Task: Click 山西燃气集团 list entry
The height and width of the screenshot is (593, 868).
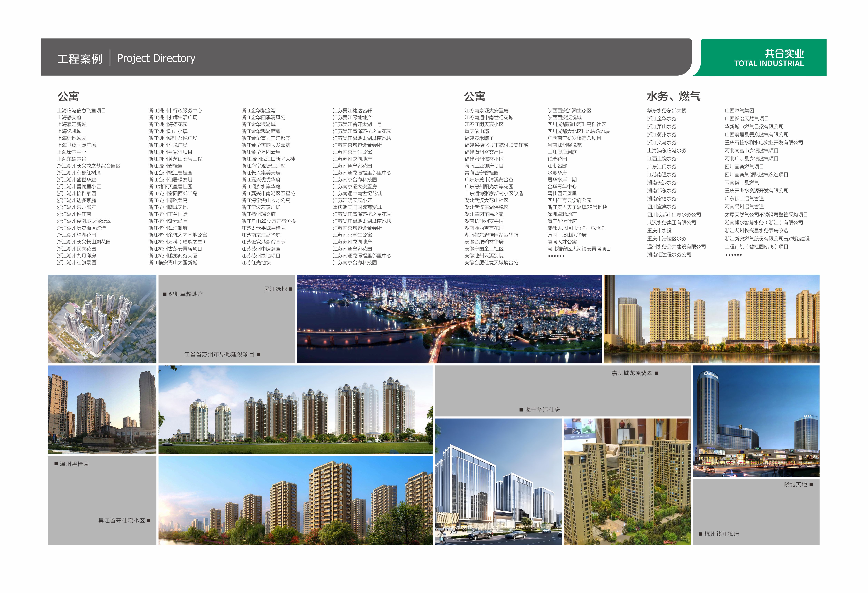Action: tap(739, 111)
